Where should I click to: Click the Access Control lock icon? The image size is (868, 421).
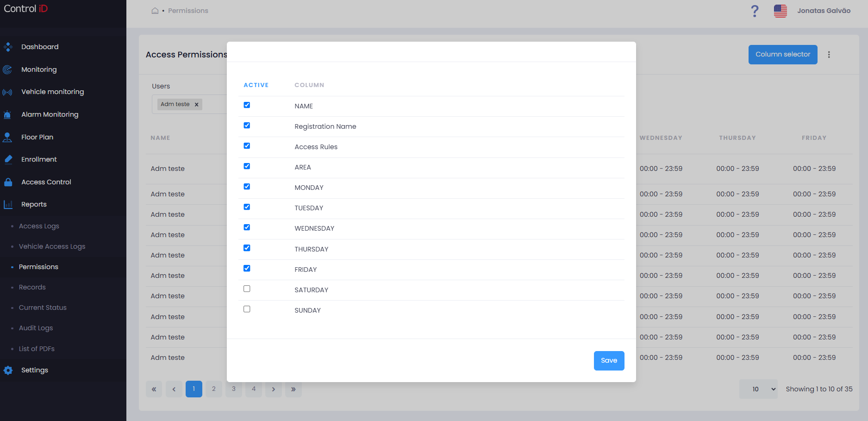click(x=8, y=182)
